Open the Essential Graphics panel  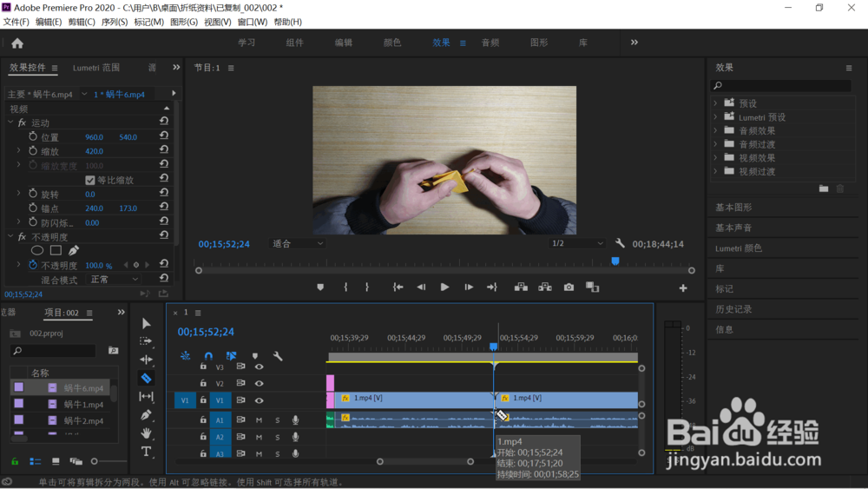(x=733, y=207)
